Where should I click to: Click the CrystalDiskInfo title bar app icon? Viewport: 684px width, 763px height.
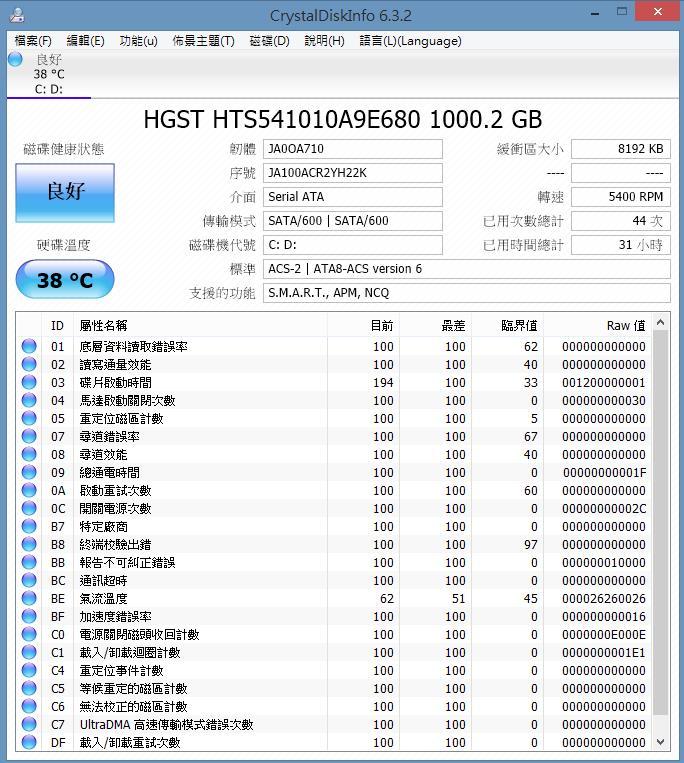[x=18, y=15]
